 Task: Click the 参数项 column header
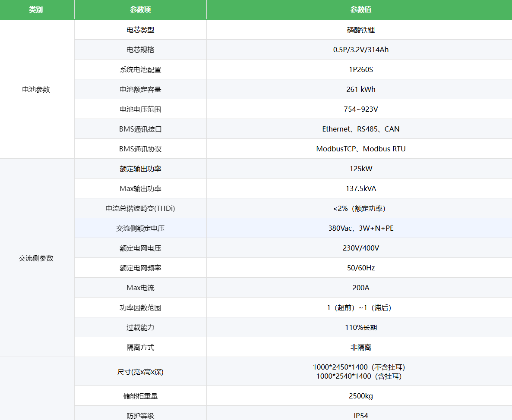(140, 10)
